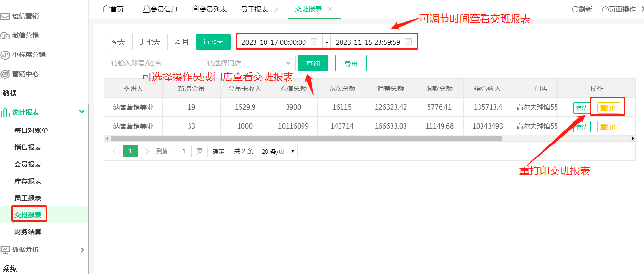644x274 pixels.
Task: Open 每日对账单 in sidebar
Action: (31, 130)
